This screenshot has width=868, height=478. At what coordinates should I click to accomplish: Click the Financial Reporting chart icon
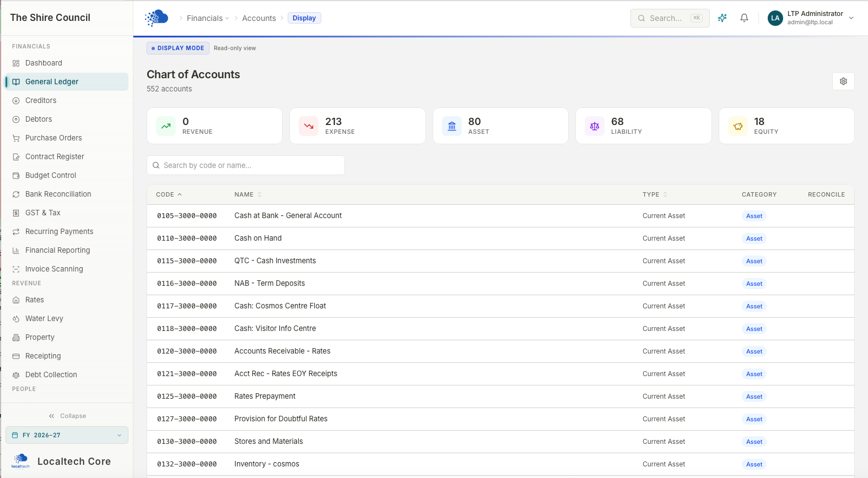[16, 251]
